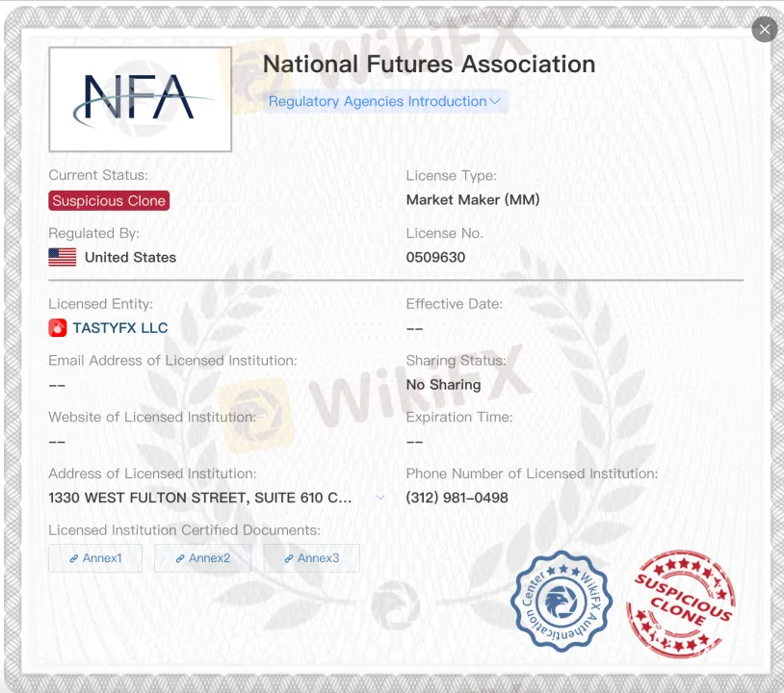This screenshot has width=784, height=693.
Task: Click the Annex2 link icon
Action: (x=180, y=558)
